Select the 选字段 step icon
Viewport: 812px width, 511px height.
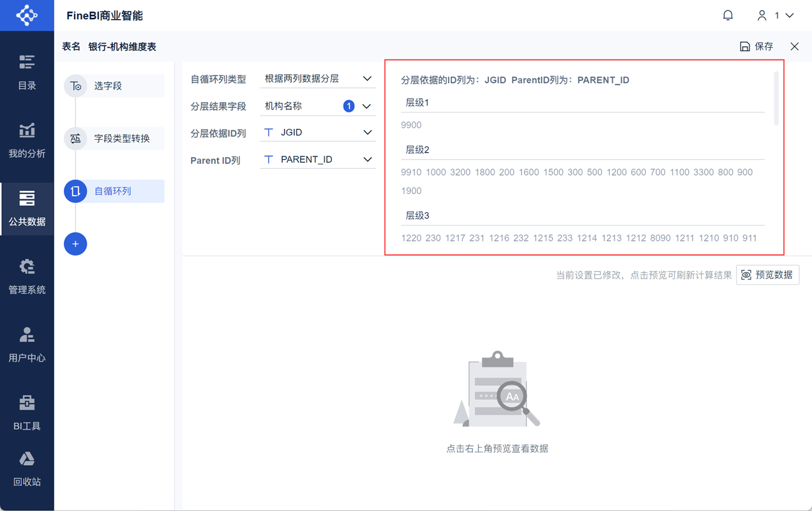point(75,86)
